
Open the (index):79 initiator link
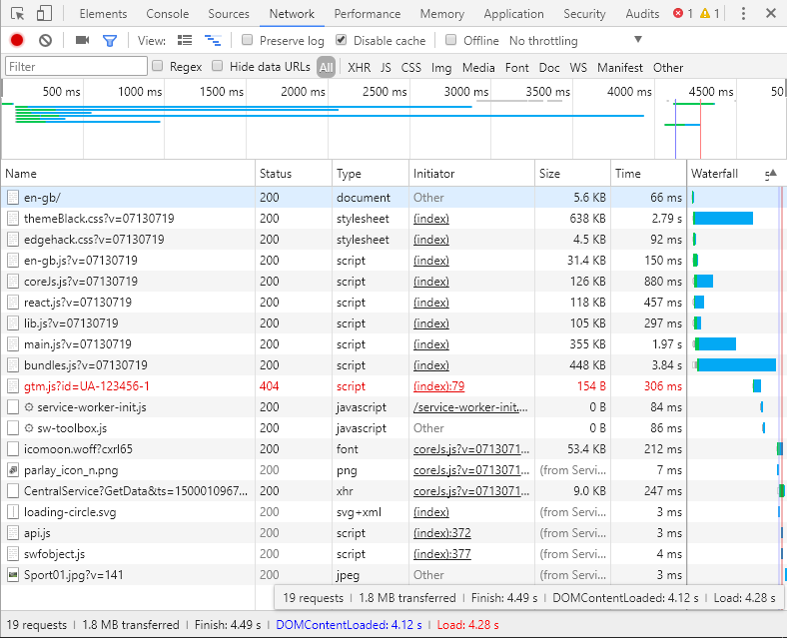click(x=439, y=386)
